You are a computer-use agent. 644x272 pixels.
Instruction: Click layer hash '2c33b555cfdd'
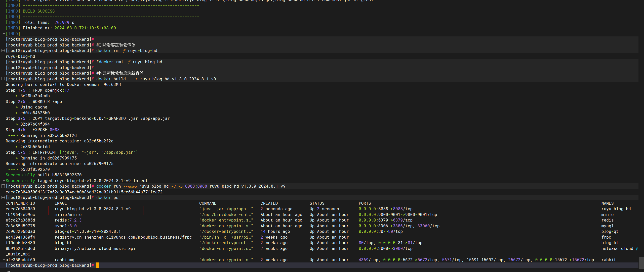[x=35, y=147]
